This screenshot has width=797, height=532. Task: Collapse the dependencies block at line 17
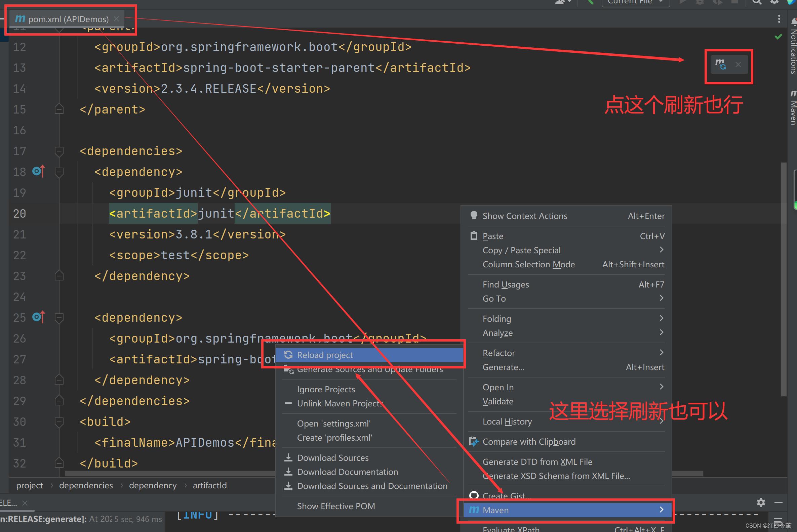pyautogui.click(x=59, y=151)
